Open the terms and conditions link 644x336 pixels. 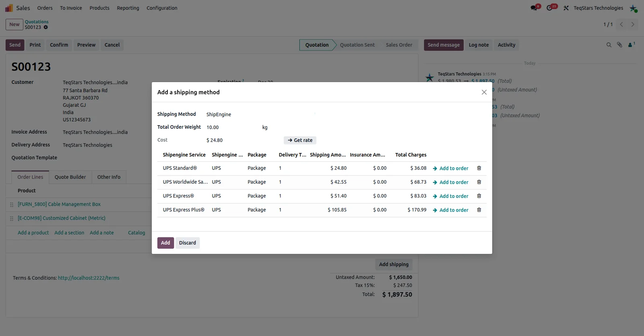[x=89, y=278]
